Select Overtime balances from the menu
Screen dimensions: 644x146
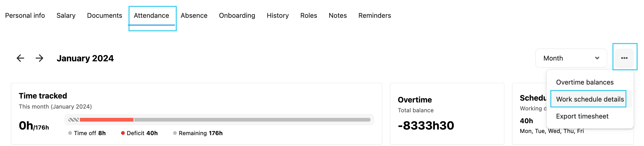pos(585,82)
